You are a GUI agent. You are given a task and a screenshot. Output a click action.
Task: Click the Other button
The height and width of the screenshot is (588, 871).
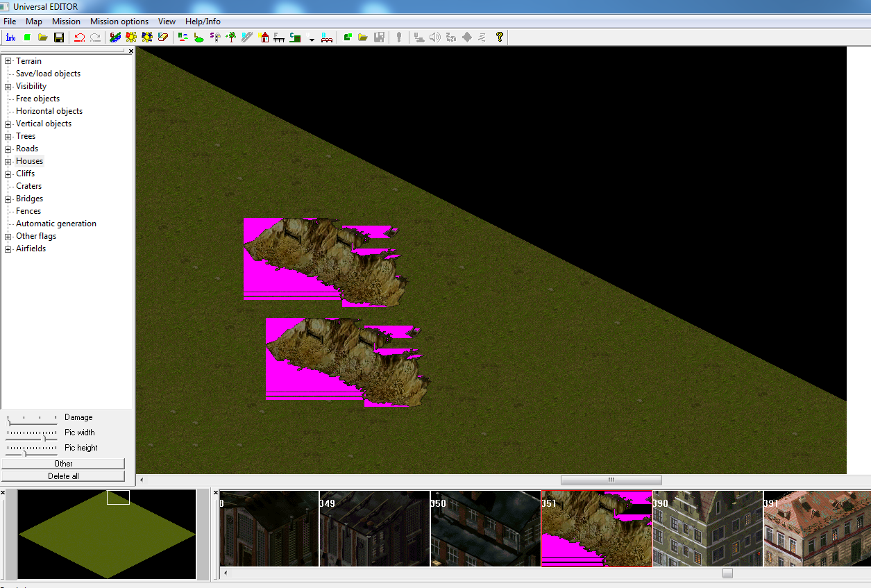(63, 464)
